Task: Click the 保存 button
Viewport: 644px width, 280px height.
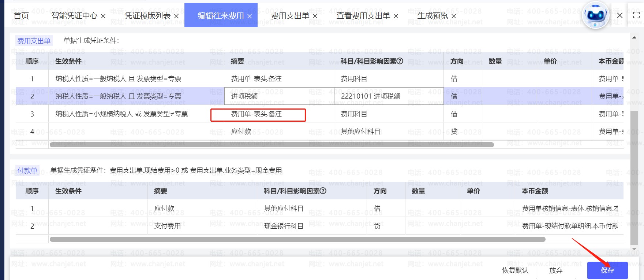Action: click(x=607, y=270)
